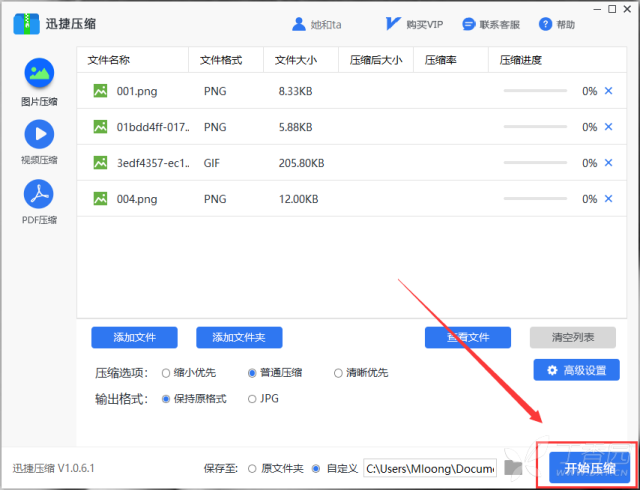640x490 pixels.
Task: Click the custom save path input field
Action: (429, 467)
